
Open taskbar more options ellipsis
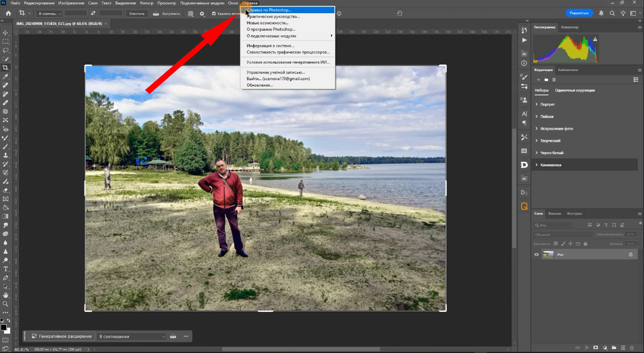pyautogui.click(x=186, y=336)
